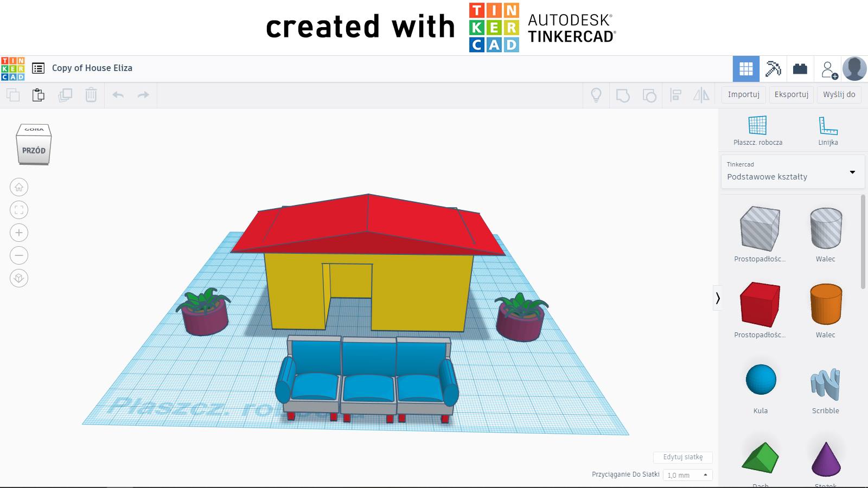The width and height of the screenshot is (868, 488).
Task: Click the Delete trash icon
Action: tap(91, 95)
